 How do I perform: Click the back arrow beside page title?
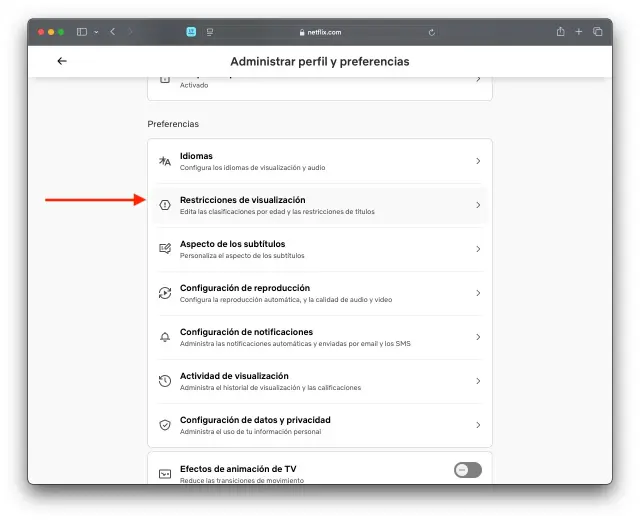pyautogui.click(x=62, y=61)
